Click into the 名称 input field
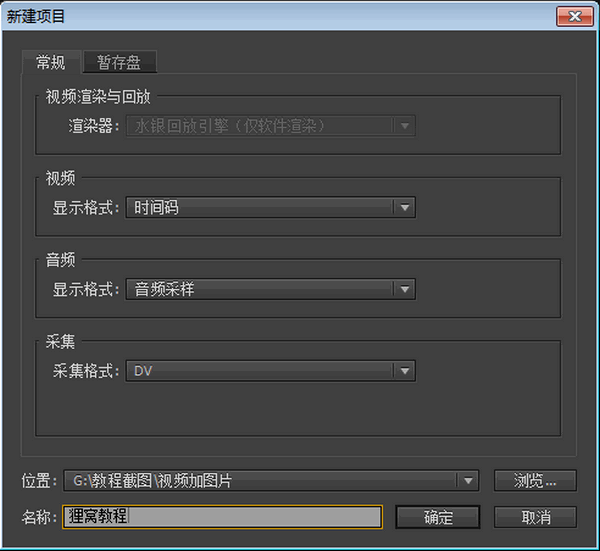This screenshot has width=600, height=551. [x=222, y=517]
